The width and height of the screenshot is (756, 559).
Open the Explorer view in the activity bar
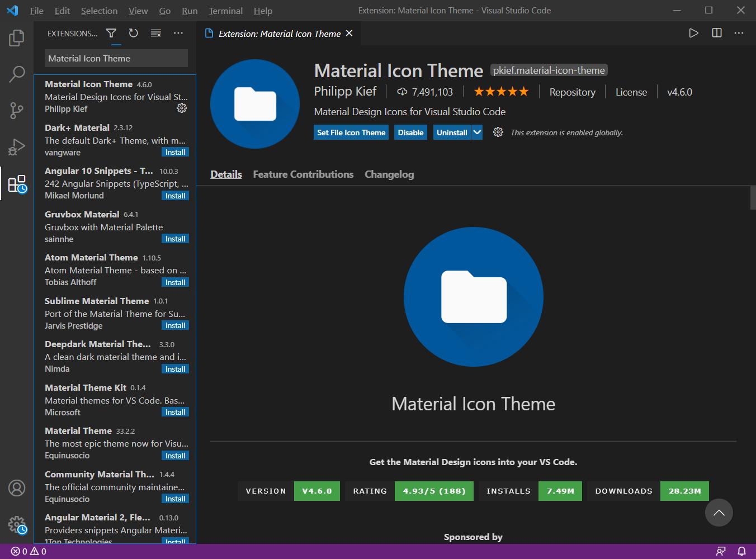point(16,37)
